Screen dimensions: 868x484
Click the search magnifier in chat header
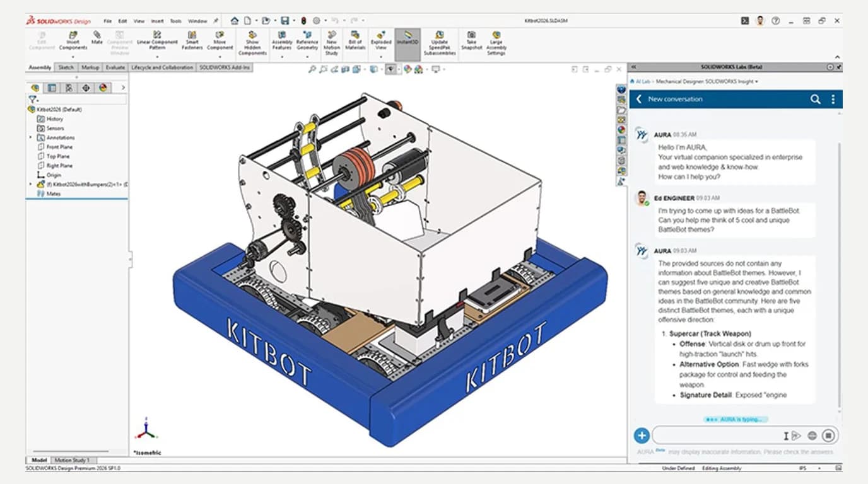click(x=816, y=99)
